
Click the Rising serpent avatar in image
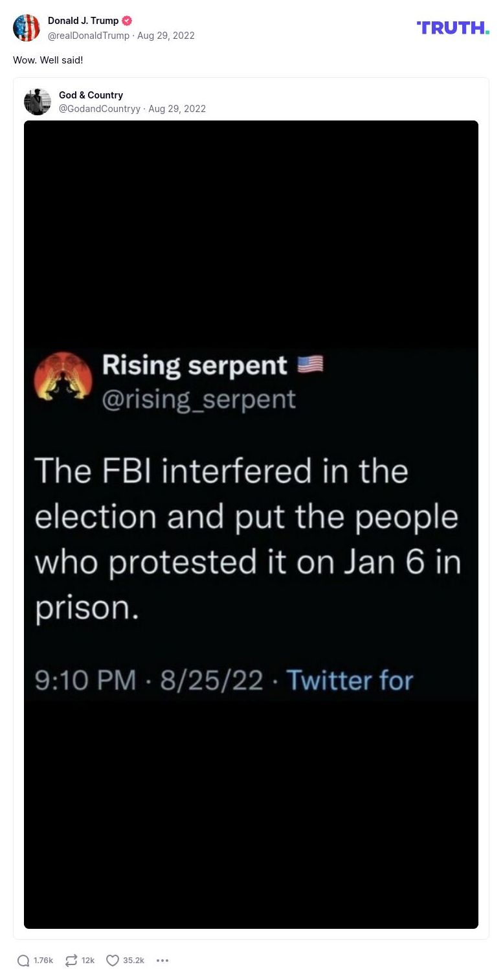pyautogui.click(x=63, y=378)
